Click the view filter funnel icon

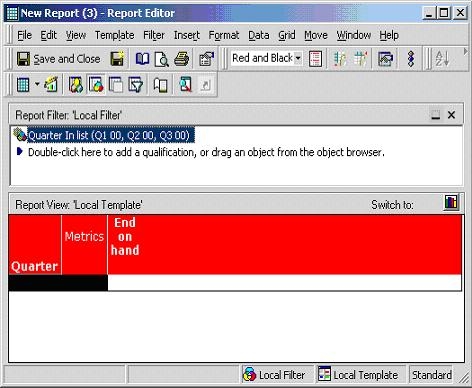click(136, 85)
